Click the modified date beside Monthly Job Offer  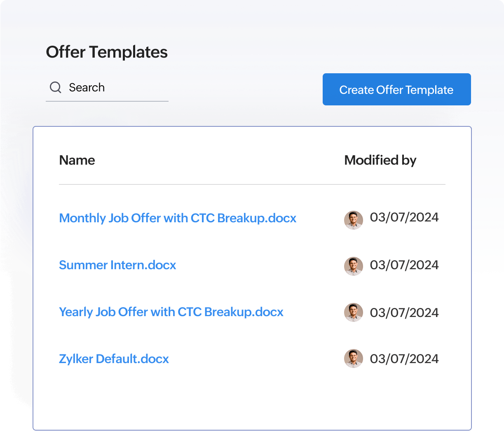[x=404, y=217]
